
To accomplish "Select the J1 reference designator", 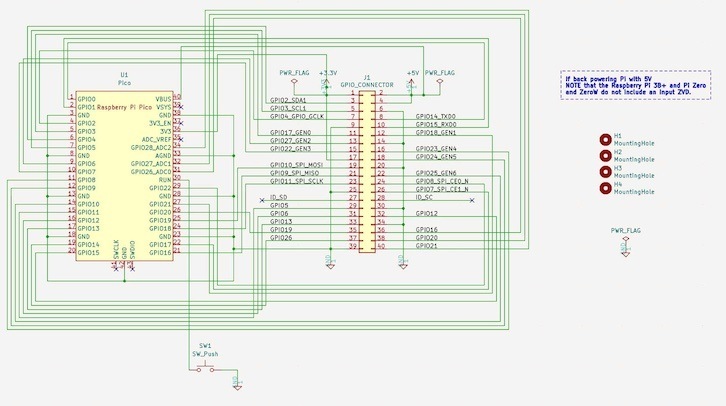I will tap(367, 77).
